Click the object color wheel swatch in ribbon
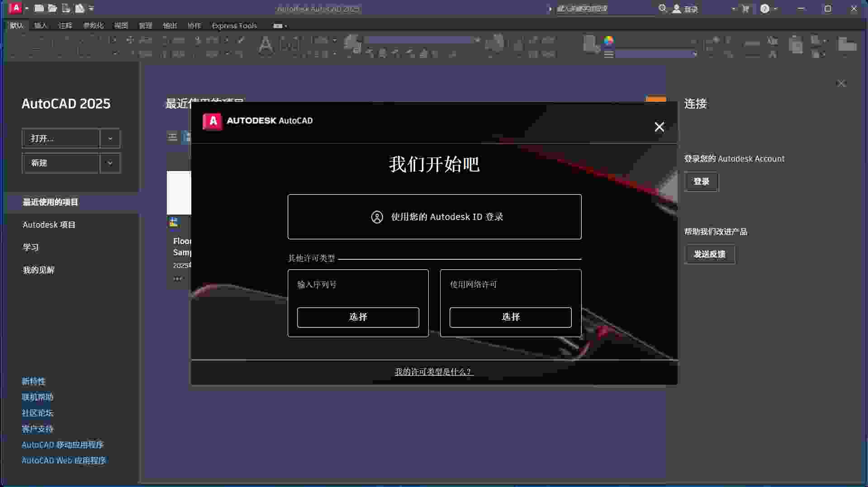This screenshot has height=487, width=868. pos(609,41)
